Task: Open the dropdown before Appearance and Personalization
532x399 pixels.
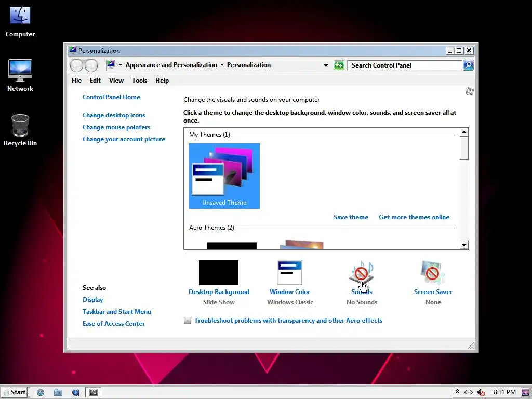Action: [x=121, y=65]
